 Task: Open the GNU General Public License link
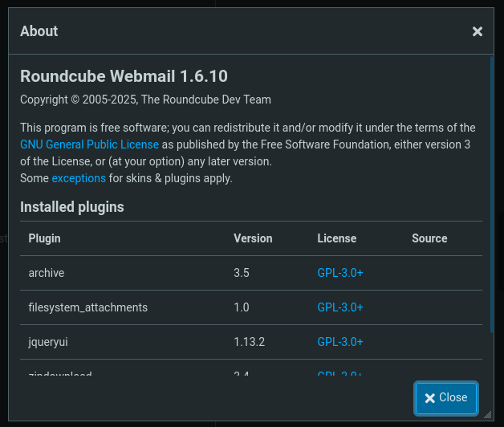click(x=90, y=144)
